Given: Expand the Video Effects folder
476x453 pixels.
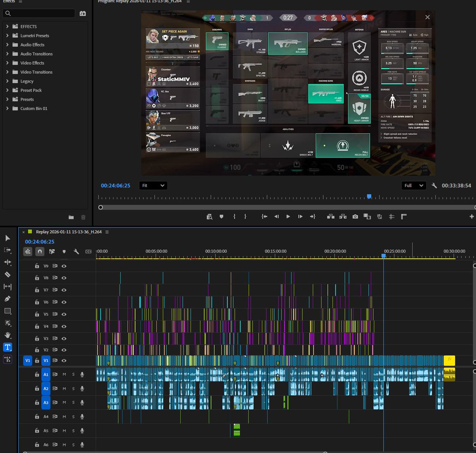Looking at the screenshot, I should tap(7, 63).
